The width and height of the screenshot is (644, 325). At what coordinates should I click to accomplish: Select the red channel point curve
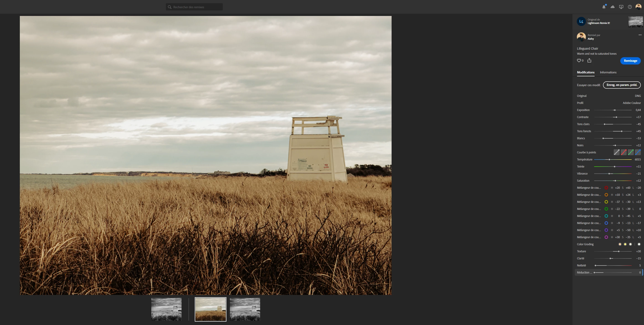pyautogui.click(x=623, y=152)
